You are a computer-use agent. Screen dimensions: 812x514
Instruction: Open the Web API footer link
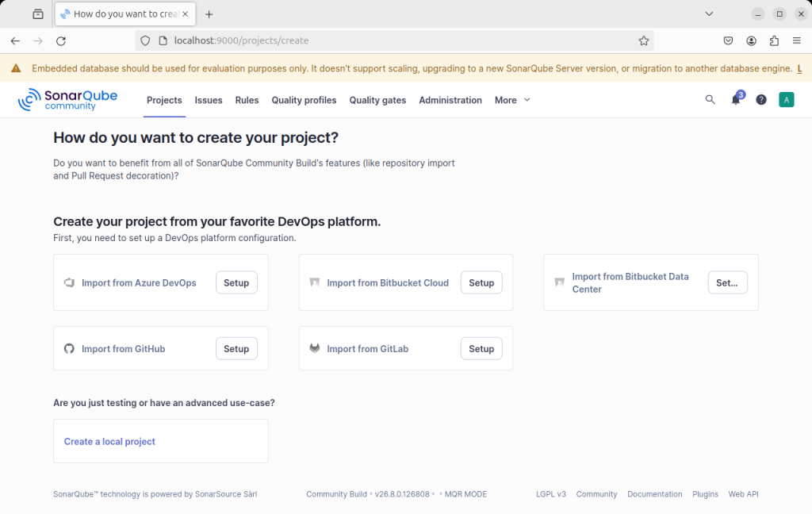[744, 494]
